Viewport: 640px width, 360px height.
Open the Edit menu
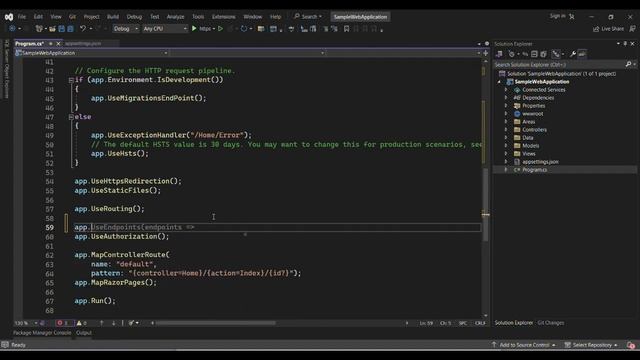38,17
